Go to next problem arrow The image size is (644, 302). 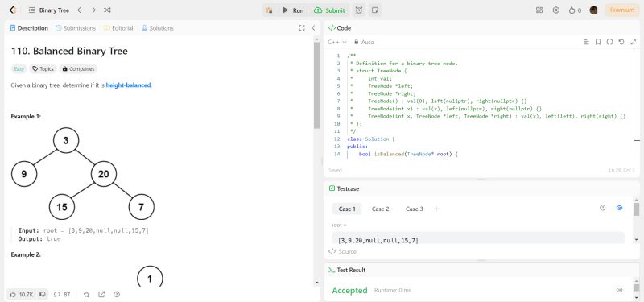[x=93, y=10]
